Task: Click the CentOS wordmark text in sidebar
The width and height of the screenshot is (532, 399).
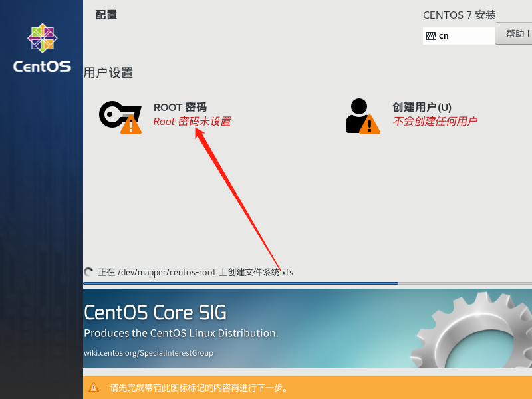Action: (x=42, y=66)
